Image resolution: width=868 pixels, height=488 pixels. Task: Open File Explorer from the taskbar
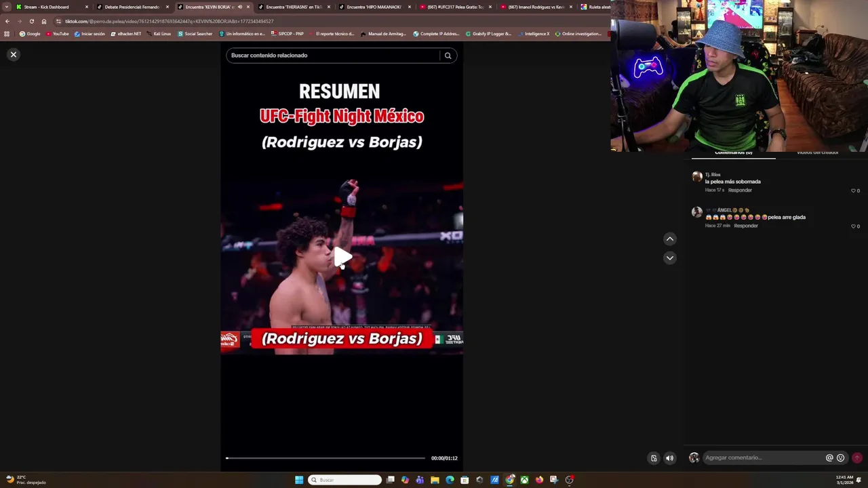coord(435,480)
